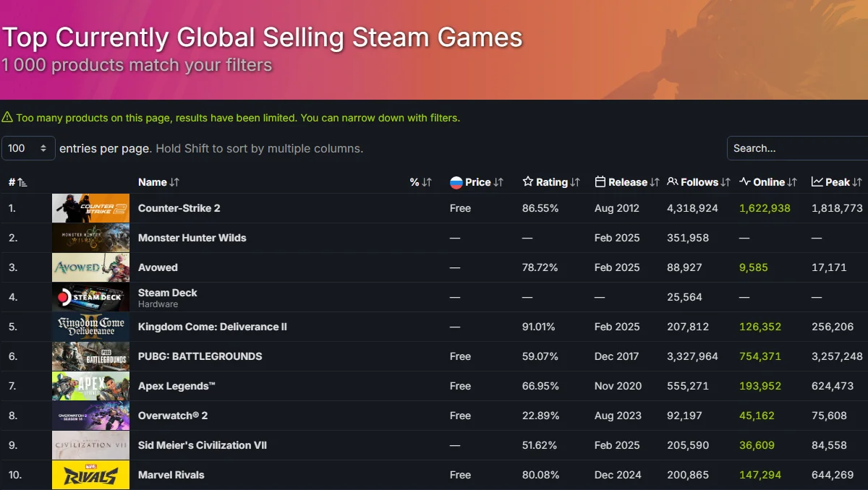Select Overwatch 2 peak 75,608
The image size is (868, 490).
click(x=829, y=416)
